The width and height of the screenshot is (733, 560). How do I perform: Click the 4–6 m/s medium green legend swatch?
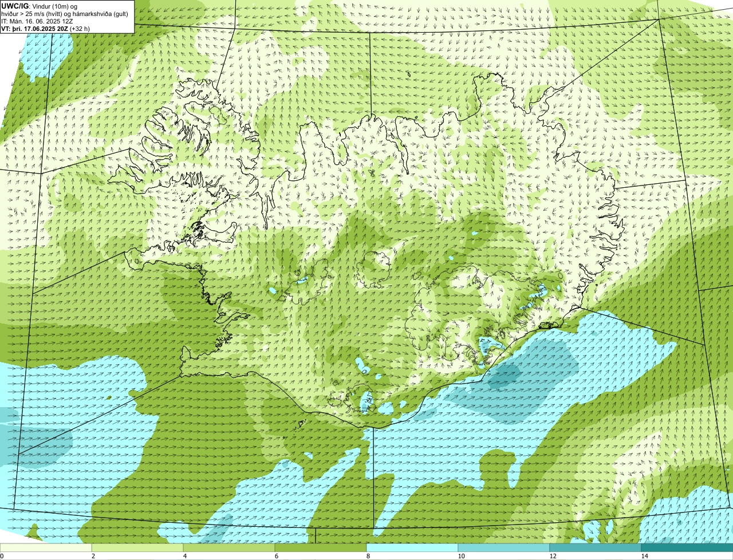click(229, 547)
